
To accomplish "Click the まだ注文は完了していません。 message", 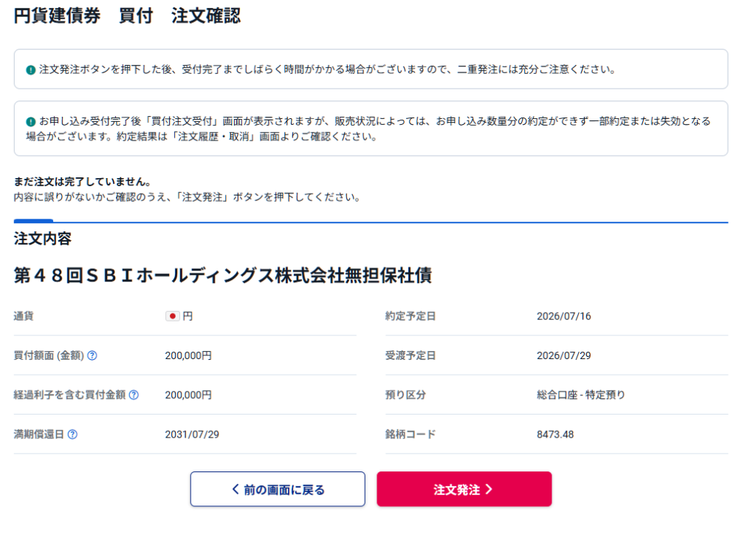I will [83, 182].
